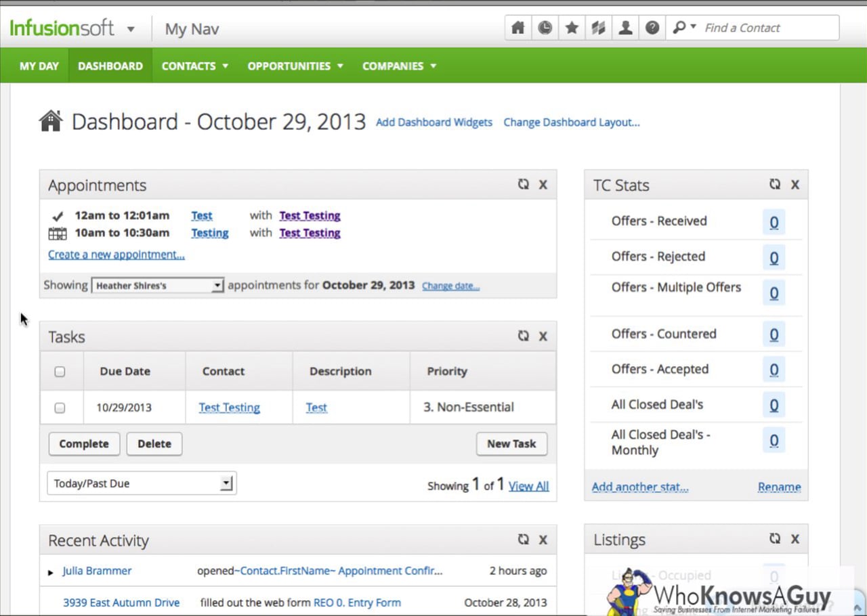867x616 pixels.
Task: Check the task dated 10/29/2013
Action: tap(60, 408)
